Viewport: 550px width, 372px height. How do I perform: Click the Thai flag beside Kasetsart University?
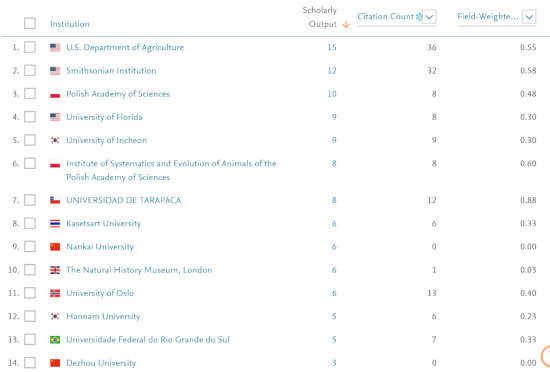(55, 223)
